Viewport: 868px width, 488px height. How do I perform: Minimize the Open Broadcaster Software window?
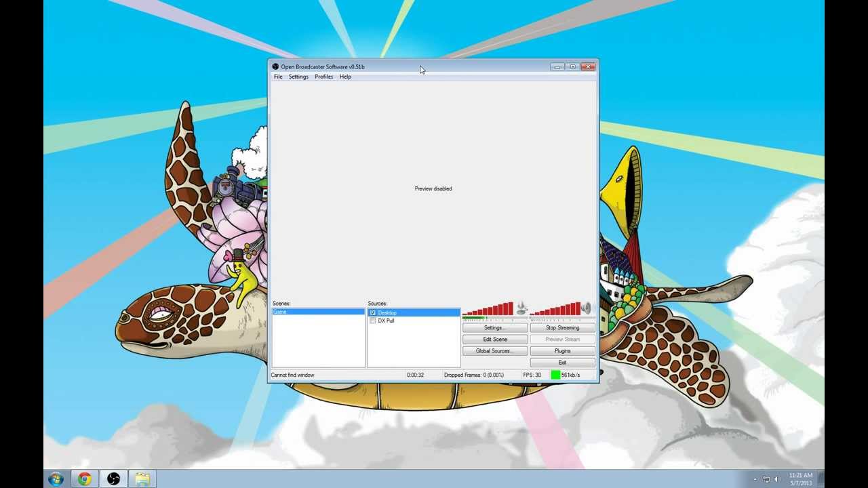pyautogui.click(x=557, y=66)
